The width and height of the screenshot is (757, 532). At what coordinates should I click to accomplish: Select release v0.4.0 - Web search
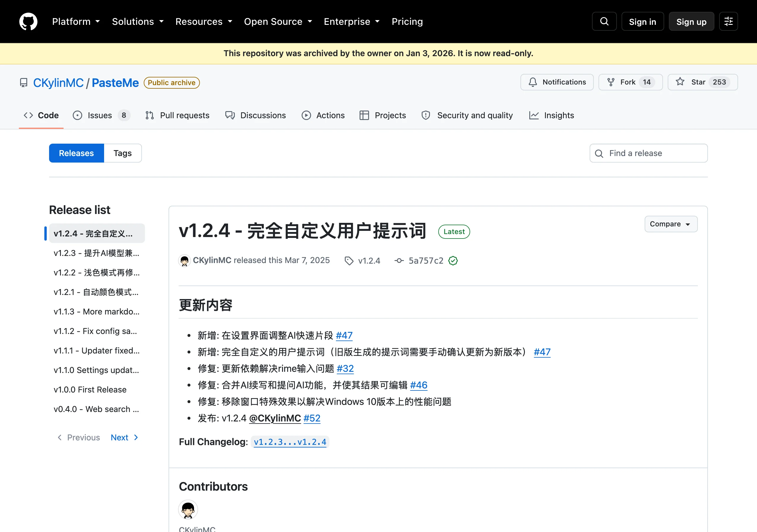97,409
